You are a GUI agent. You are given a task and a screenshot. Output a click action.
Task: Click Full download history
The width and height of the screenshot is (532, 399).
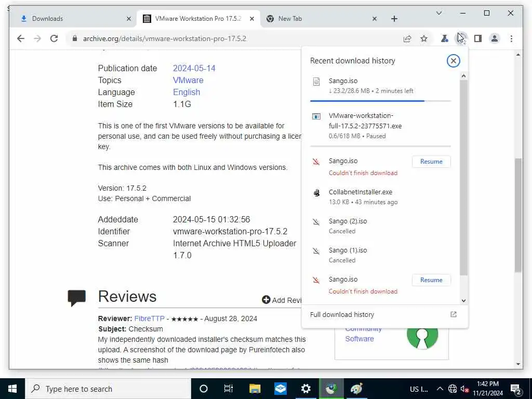click(x=342, y=314)
